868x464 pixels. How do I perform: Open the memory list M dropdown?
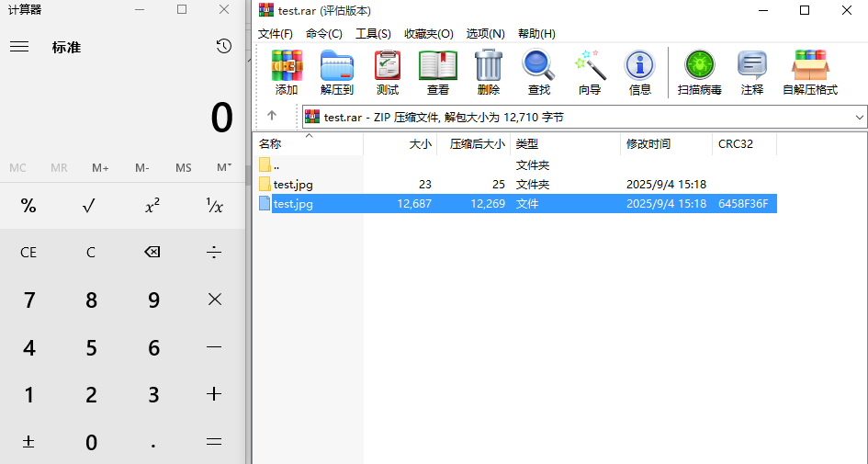pyautogui.click(x=224, y=167)
